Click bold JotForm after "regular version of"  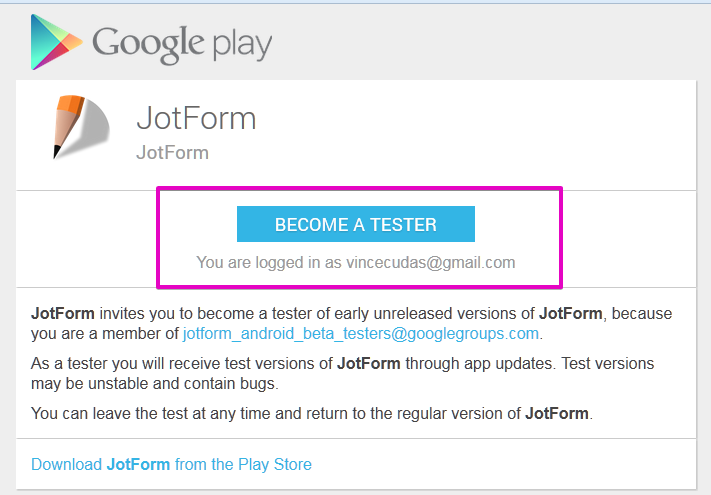558,413
